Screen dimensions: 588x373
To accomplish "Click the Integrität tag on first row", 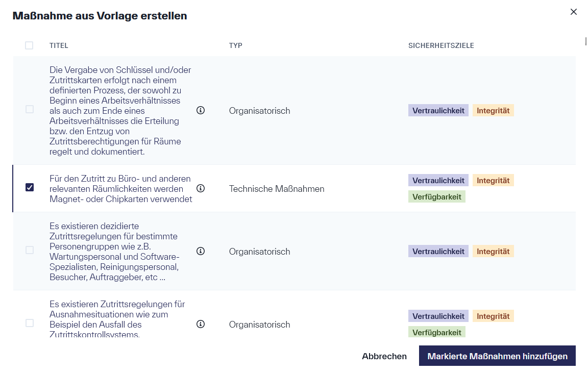I will click(x=493, y=110).
